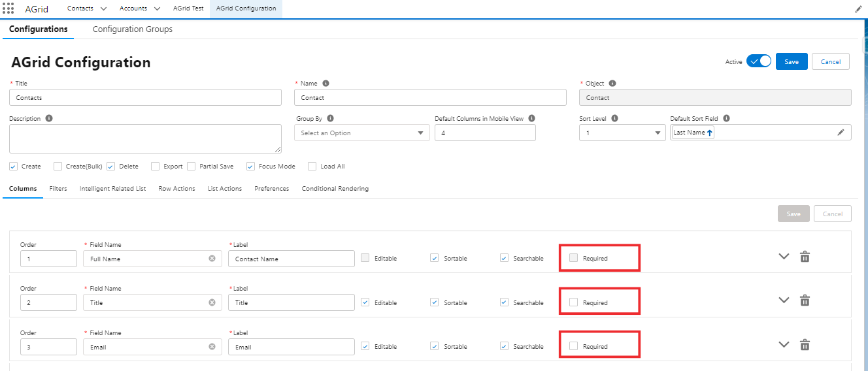
Task: Enable the Load All checkbox
Action: pos(312,166)
